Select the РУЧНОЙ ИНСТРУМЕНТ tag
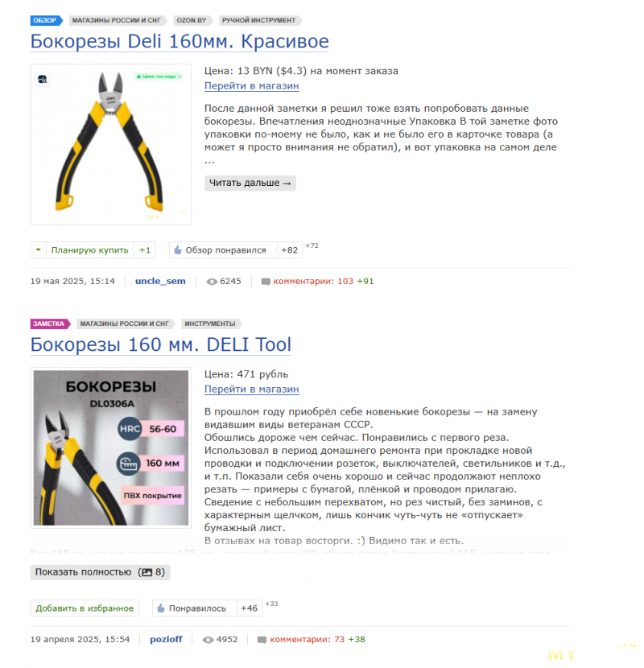This screenshot has height=668, width=644. (259, 20)
